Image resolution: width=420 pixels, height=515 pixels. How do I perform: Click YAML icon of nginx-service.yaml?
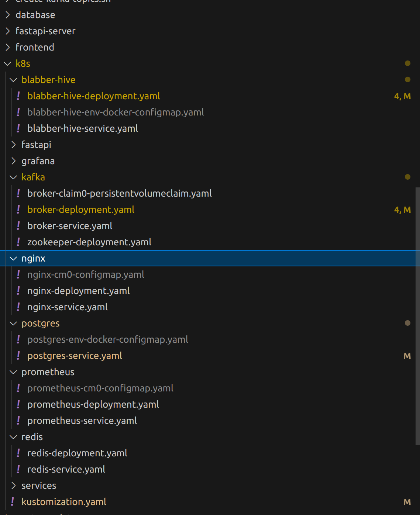[18, 307]
